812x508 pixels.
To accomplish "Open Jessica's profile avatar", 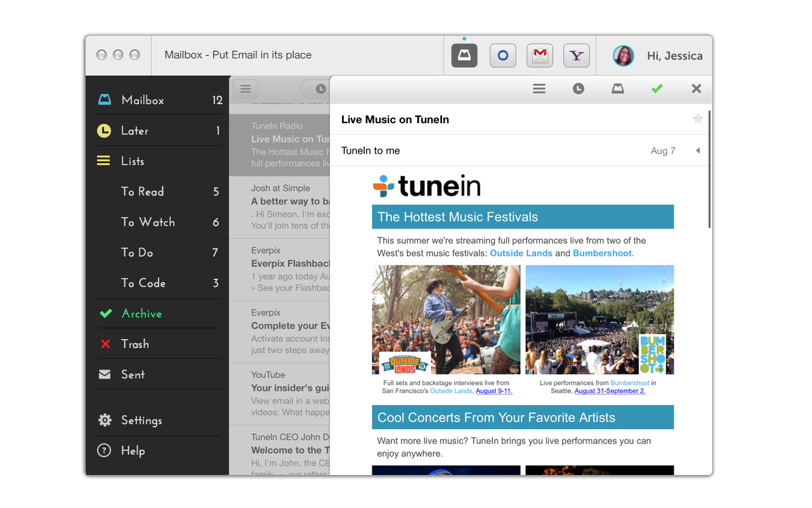I will coord(624,56).
